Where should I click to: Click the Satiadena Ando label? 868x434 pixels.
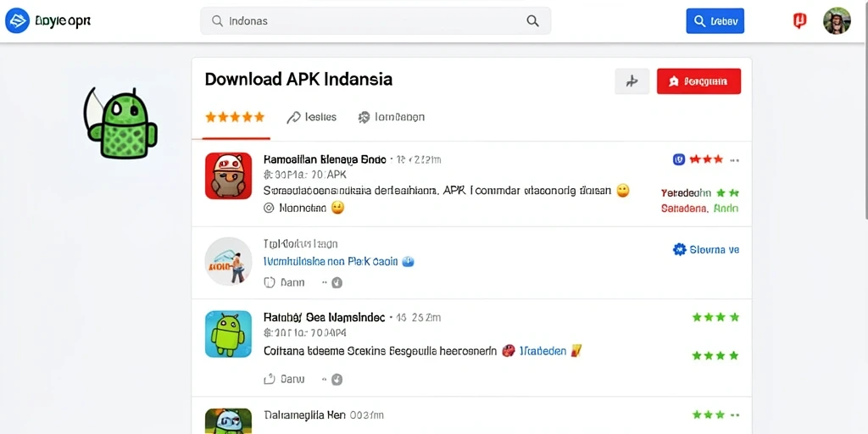[x=699, y=209]
